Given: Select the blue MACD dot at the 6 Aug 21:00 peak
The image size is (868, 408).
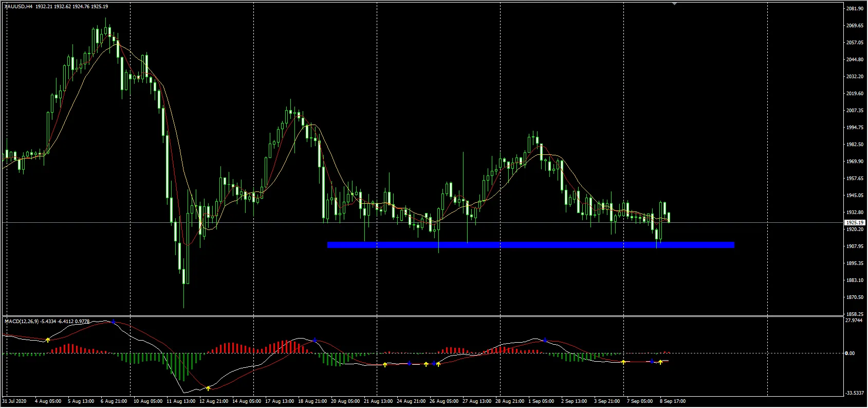Looking at the screenshot, I should [114, 322].
